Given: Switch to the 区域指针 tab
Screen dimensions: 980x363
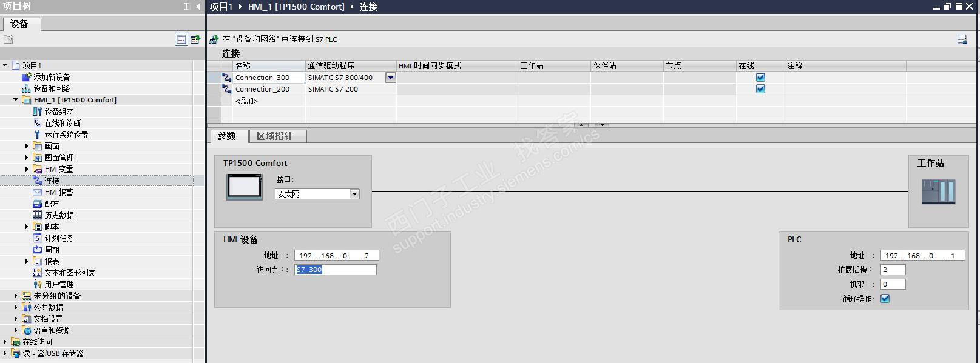Looking at the screenshot, I should [277, 136].
